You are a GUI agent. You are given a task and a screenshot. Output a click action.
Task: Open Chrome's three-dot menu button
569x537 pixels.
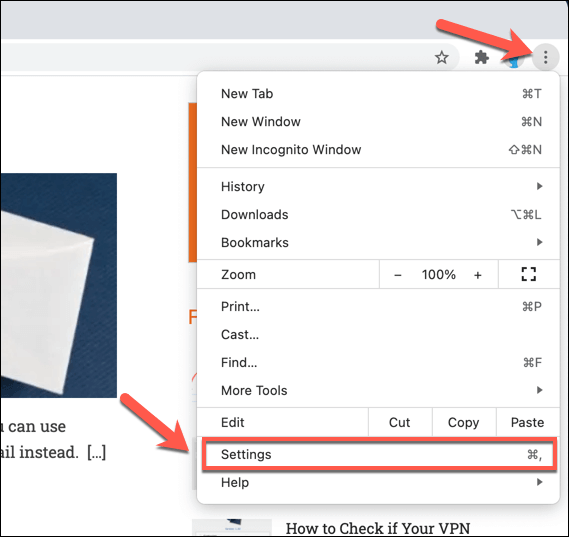pos(545,57)
